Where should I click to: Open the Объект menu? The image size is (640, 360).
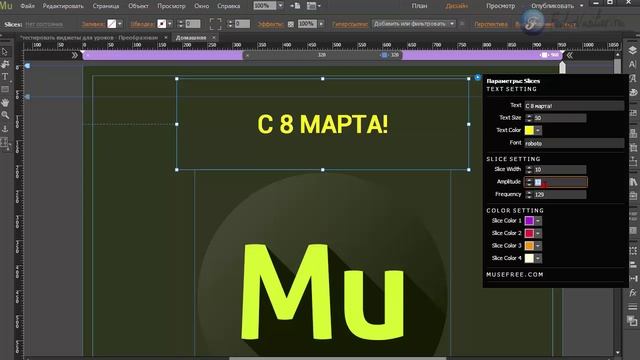point(138,6)
